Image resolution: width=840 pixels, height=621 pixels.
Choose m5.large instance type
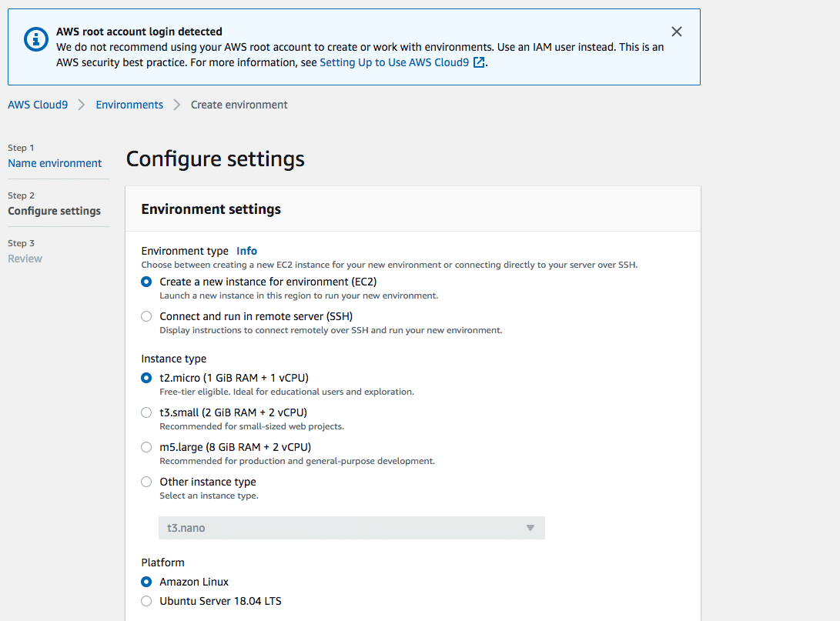(146, 447)
